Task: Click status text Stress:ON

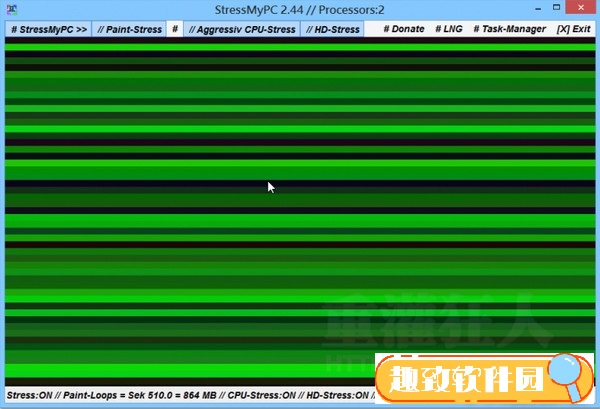Action: click(29, 395)
